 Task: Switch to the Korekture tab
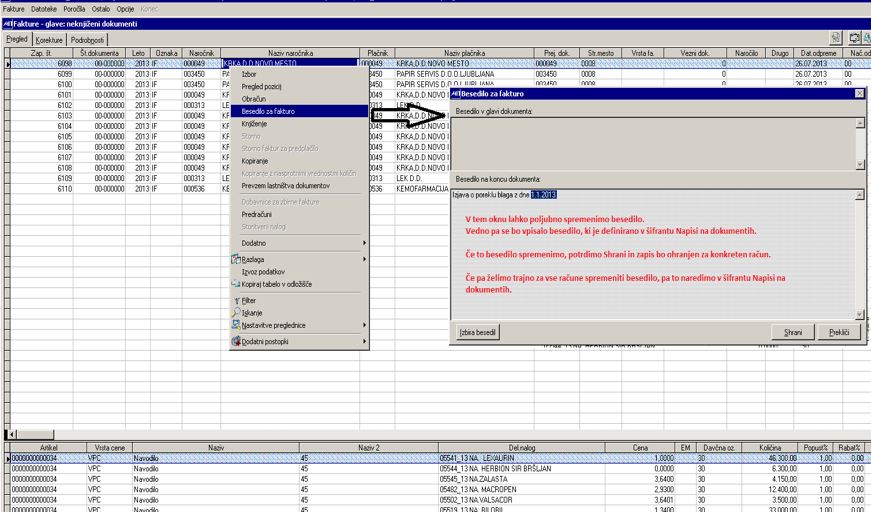point(49,40)
